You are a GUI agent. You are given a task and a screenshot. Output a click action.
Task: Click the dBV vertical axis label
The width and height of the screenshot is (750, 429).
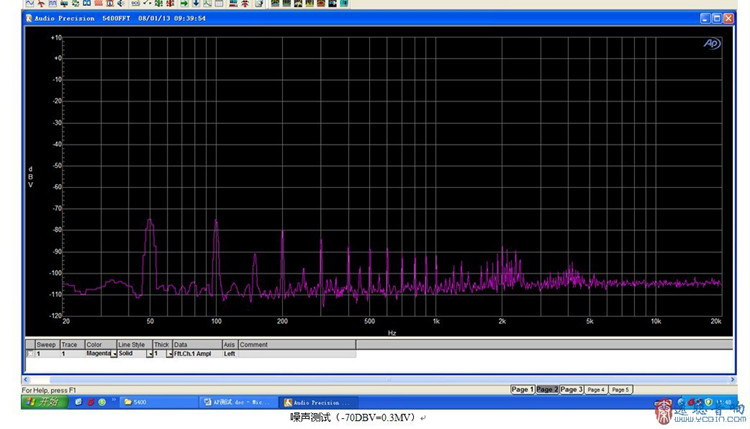click(x=31, y=177)
